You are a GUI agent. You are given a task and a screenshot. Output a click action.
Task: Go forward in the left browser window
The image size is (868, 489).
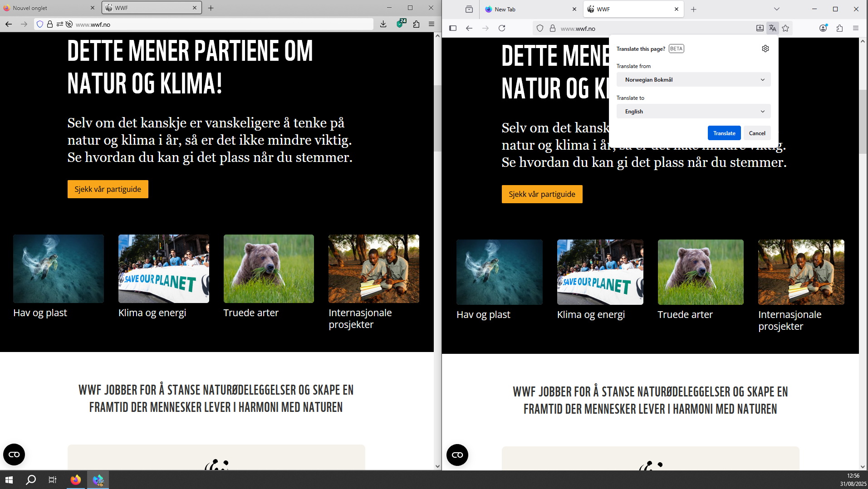(24, 24)
